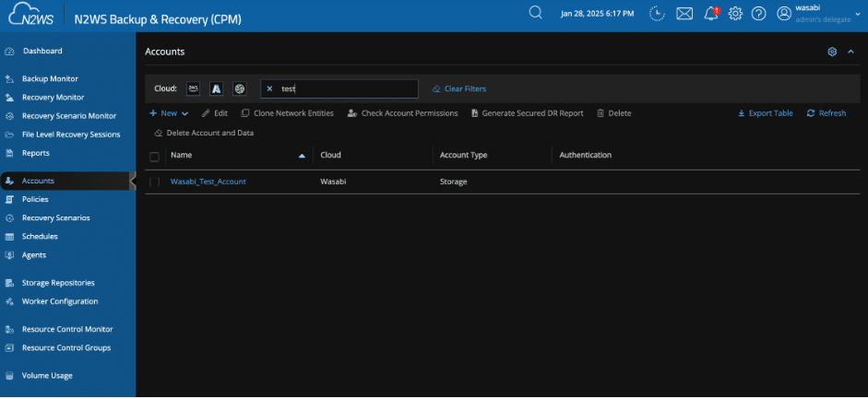Screen dimensions: 868x399
Task: Click the Worker Configuration sidebar icon
Action: click(x=9, y=301)
